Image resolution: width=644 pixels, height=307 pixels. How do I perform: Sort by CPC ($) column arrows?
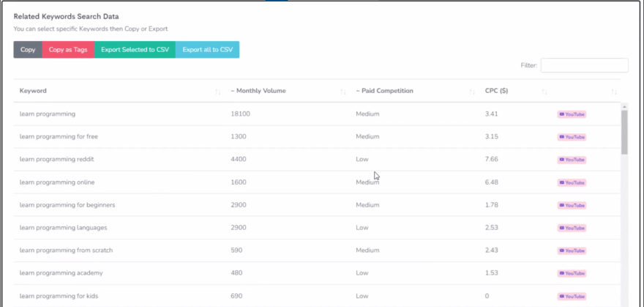(x=544, y=92)
